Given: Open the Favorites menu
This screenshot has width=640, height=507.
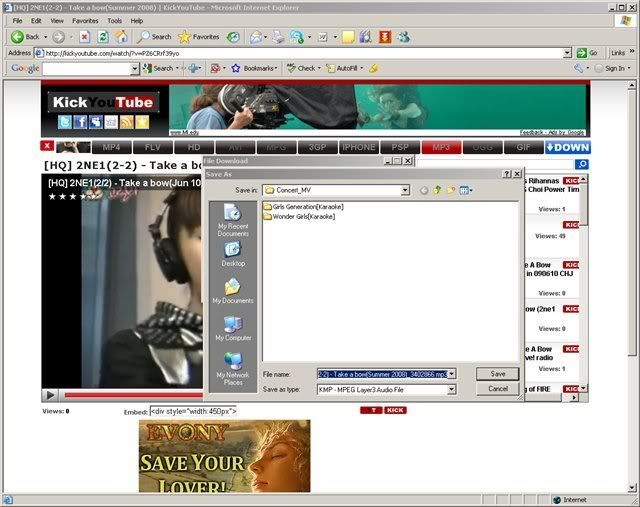Looking at the screenshot, I should point(85,21).
